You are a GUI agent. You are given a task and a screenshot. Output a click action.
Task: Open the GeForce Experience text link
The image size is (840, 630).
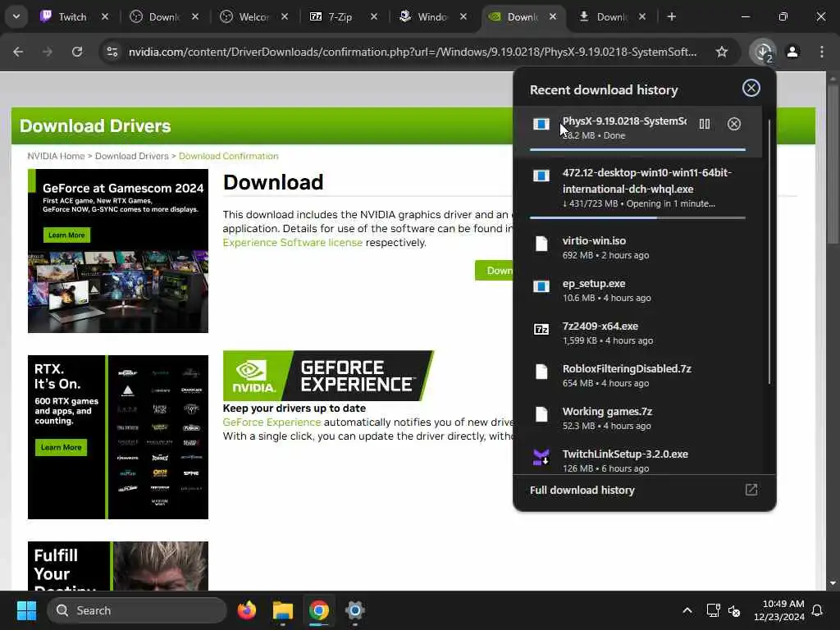[272, 422]
